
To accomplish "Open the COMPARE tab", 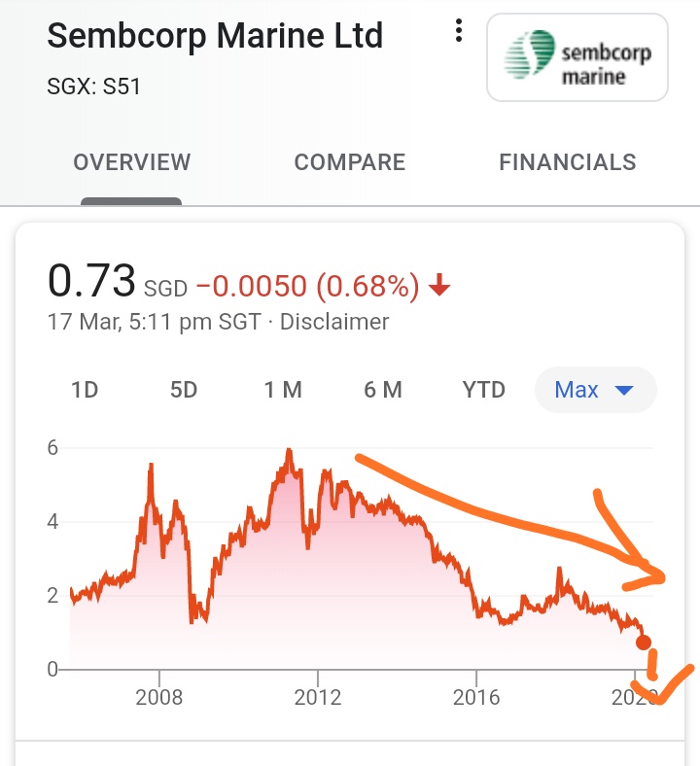I will click(350, 162).
